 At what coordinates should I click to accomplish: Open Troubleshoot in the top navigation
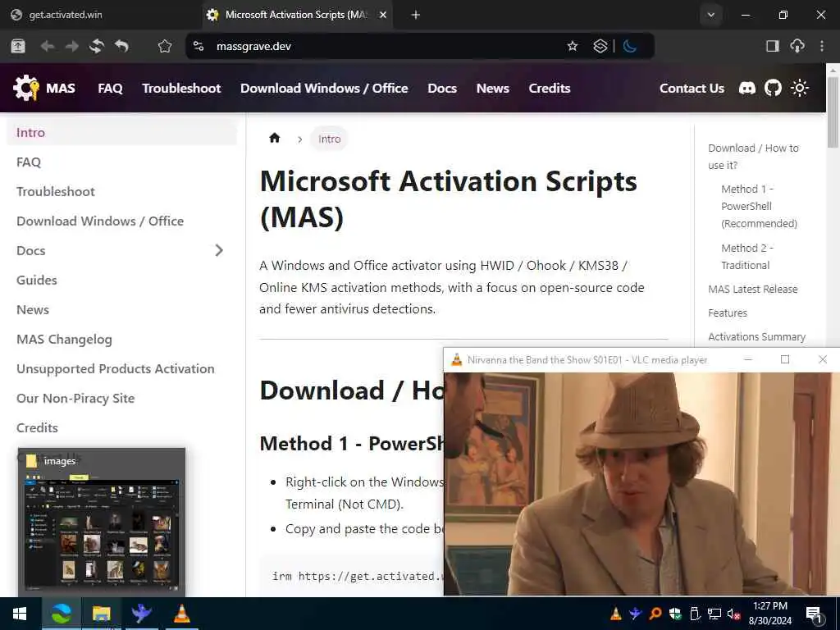pos(181,88)
